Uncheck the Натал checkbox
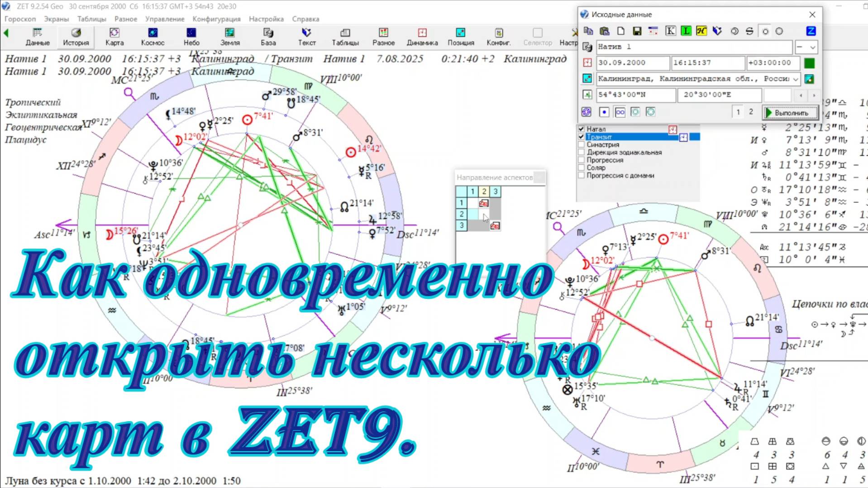Viewport: 868px width, 488px height. point(581,129)
